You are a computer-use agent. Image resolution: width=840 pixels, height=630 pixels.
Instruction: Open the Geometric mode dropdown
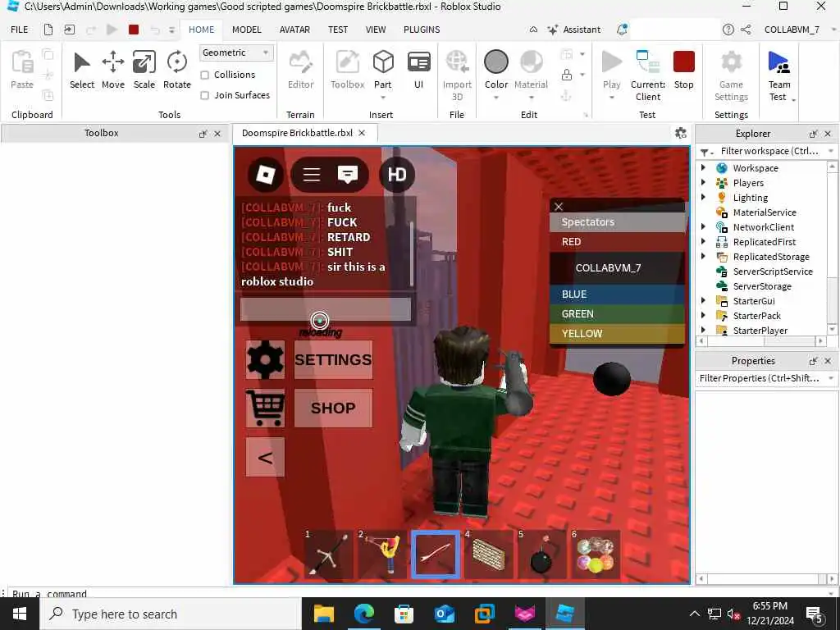point(236,52)
